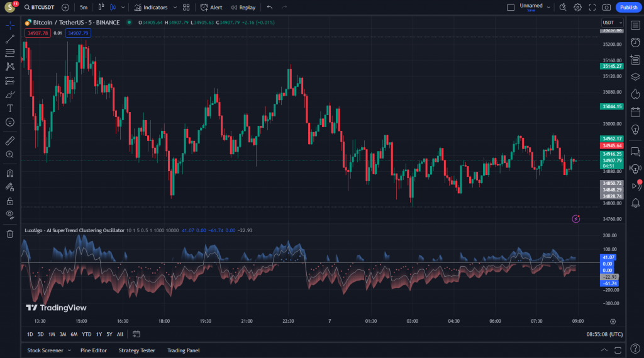This screenshot has height=358, width=644.
Task: Toggle lock all drawing tools
Action: click(x=10, y=201)
